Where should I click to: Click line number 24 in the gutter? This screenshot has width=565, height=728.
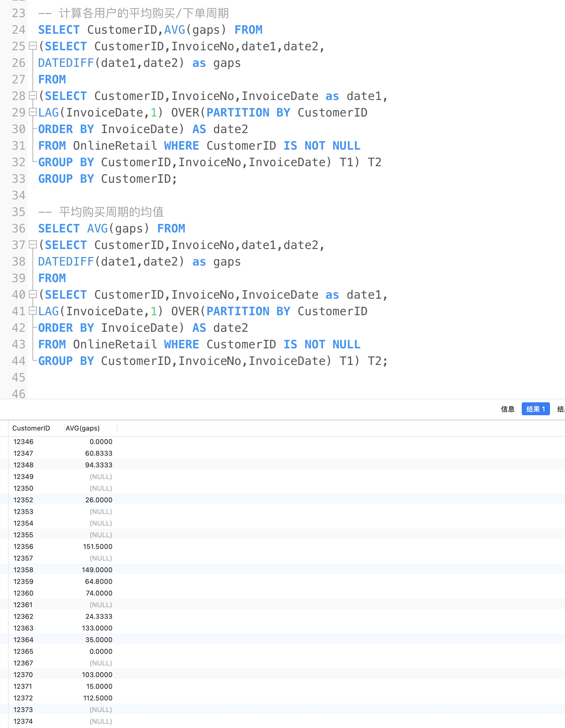point(19,30)
